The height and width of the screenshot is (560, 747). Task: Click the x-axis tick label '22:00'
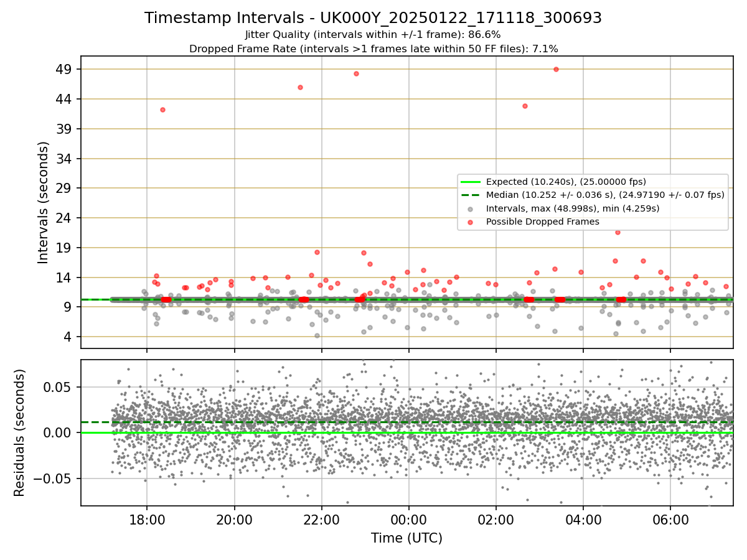(x=321, y=520)
